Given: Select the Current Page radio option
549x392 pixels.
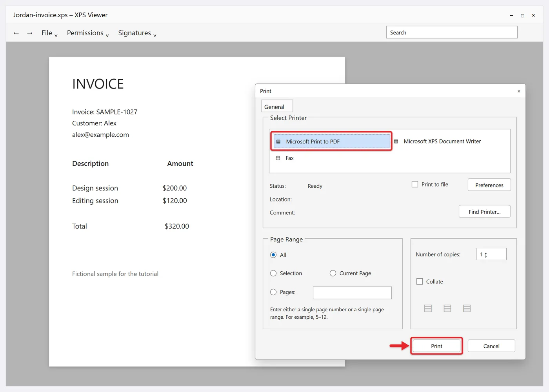Looking at the screenshot, I should (x=333, y=273).
